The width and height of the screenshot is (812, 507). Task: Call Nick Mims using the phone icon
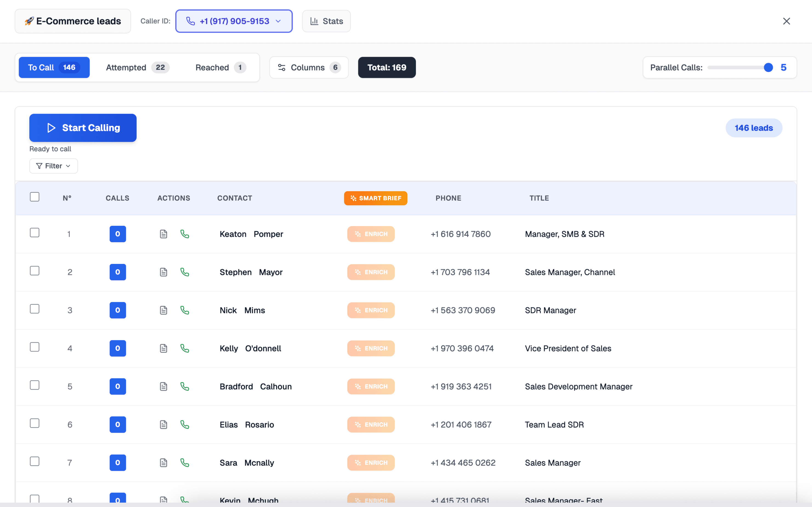pos(185,310)
